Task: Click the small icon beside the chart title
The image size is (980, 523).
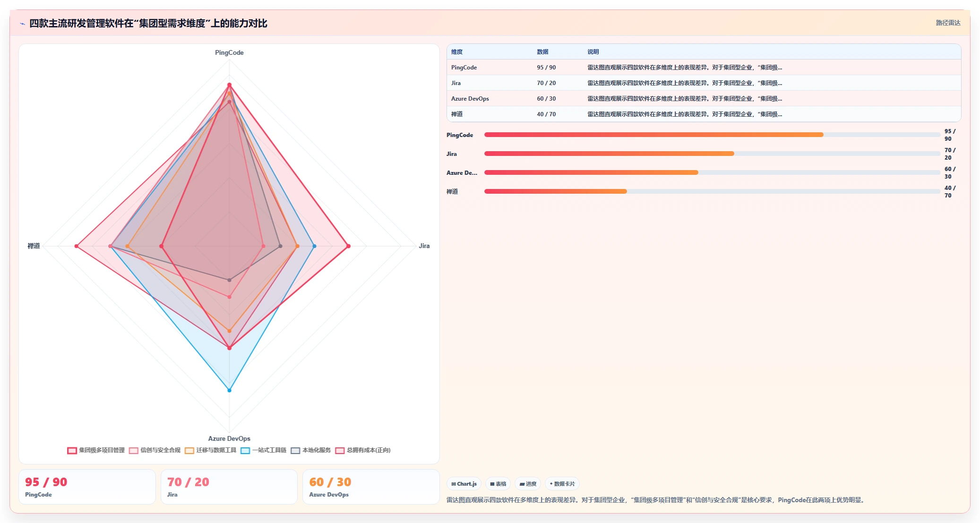Action: point(22,24)
